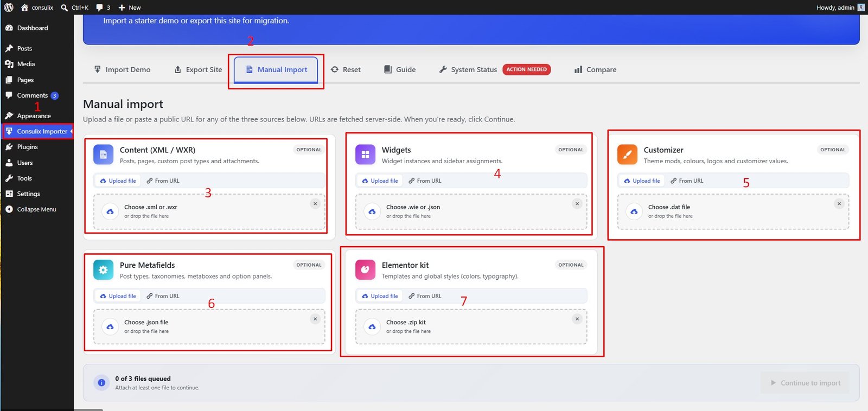This screenshot has width=868, height=411.
Task: Select From URL in Widgets card
Action: pos(425,181)
